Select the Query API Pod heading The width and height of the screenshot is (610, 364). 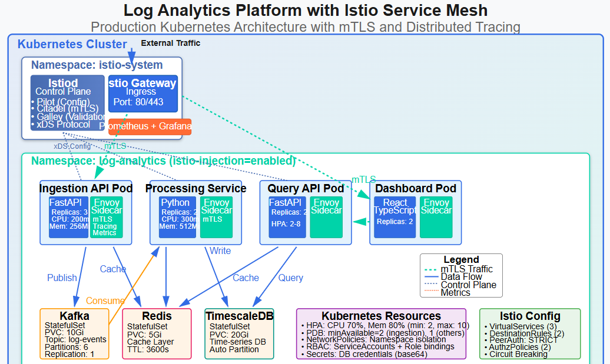point(306,188)
